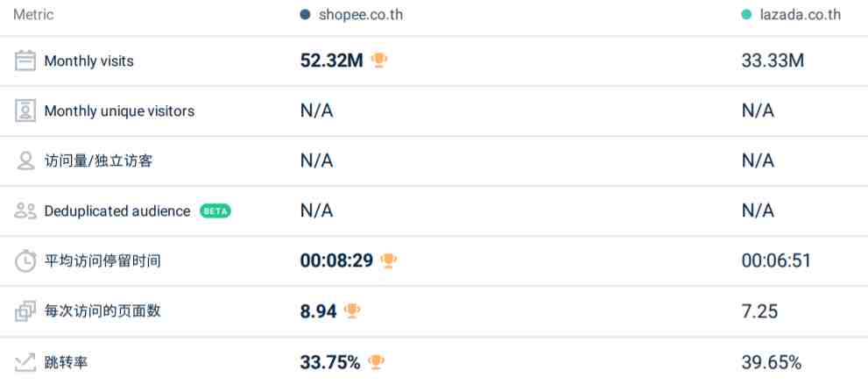The image size is (868, 385).
Task: Open the shopee.co.th column header
Action: [360, 15]
